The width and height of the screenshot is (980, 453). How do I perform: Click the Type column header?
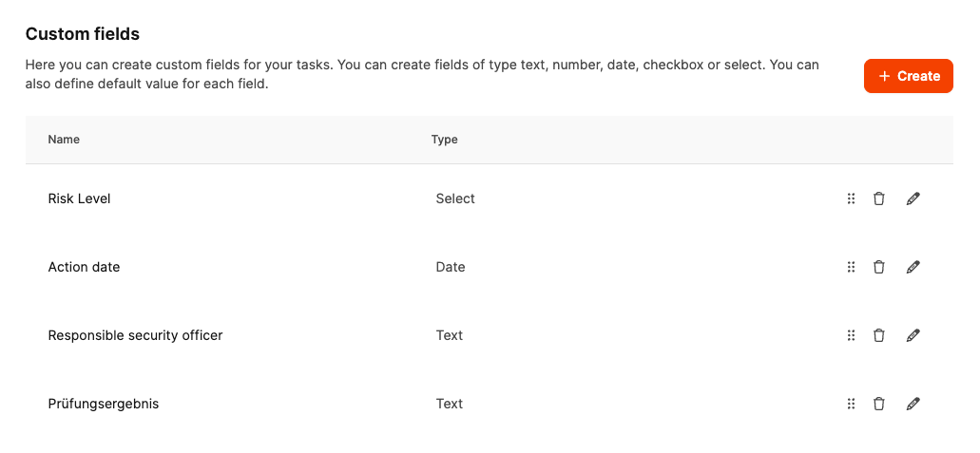pyautogui.click(x=444, y=140)
